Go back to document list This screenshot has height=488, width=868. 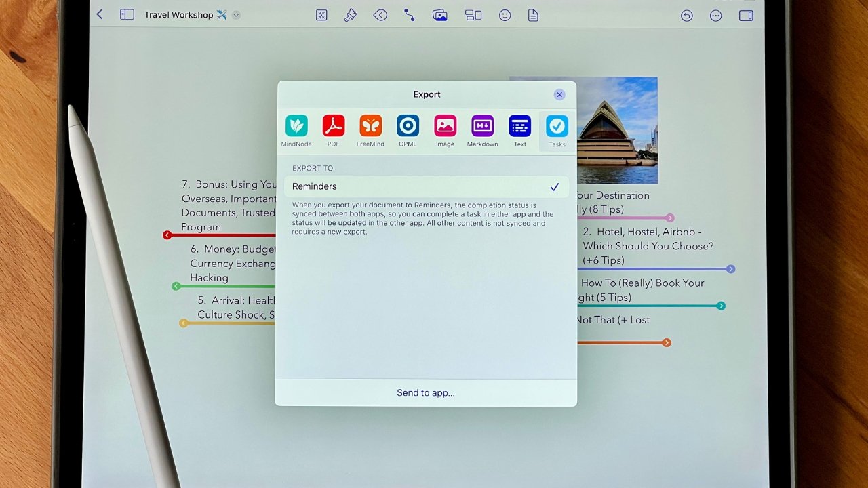(x=100, y=14)
